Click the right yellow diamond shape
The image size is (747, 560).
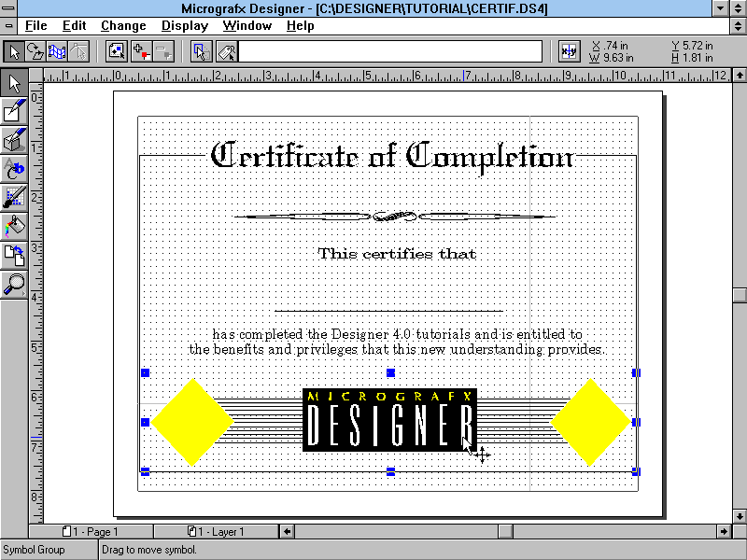(590, 422)
